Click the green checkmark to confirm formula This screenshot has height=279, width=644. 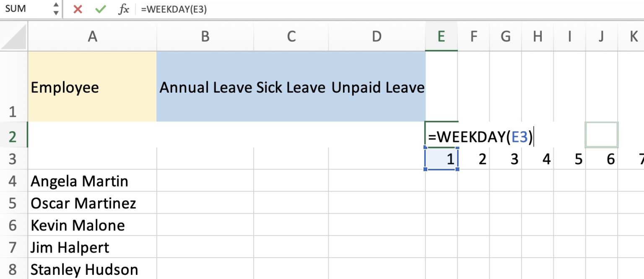pos(100,8)
